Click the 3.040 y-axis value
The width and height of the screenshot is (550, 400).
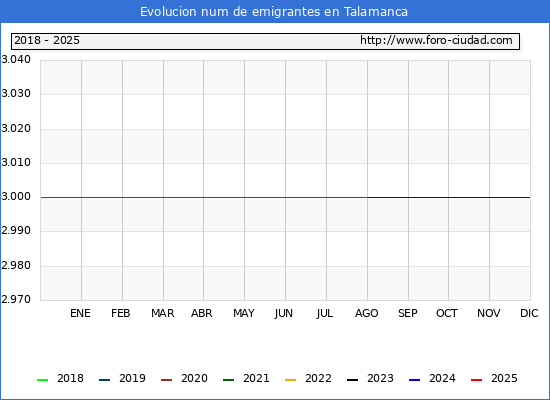[16, 59]
